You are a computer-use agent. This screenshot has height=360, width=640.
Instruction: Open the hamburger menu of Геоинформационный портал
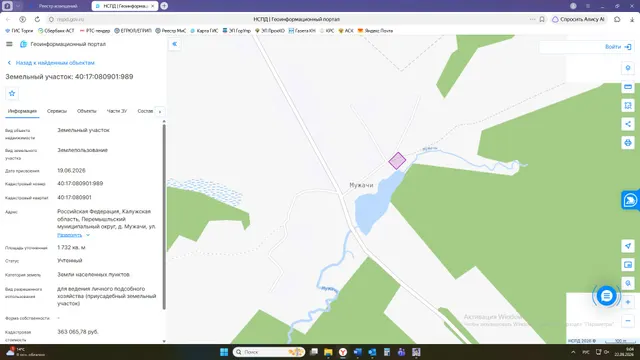coord(9,44)
